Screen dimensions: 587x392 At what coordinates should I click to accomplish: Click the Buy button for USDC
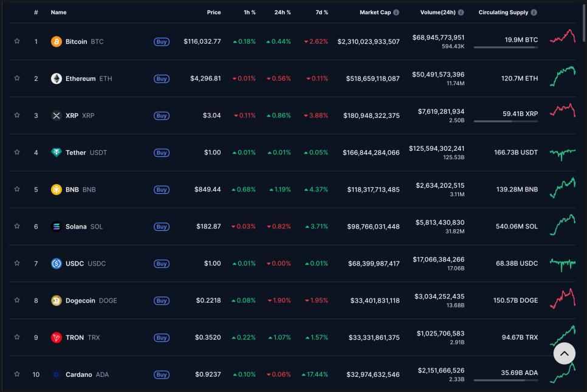pos(162,264)
